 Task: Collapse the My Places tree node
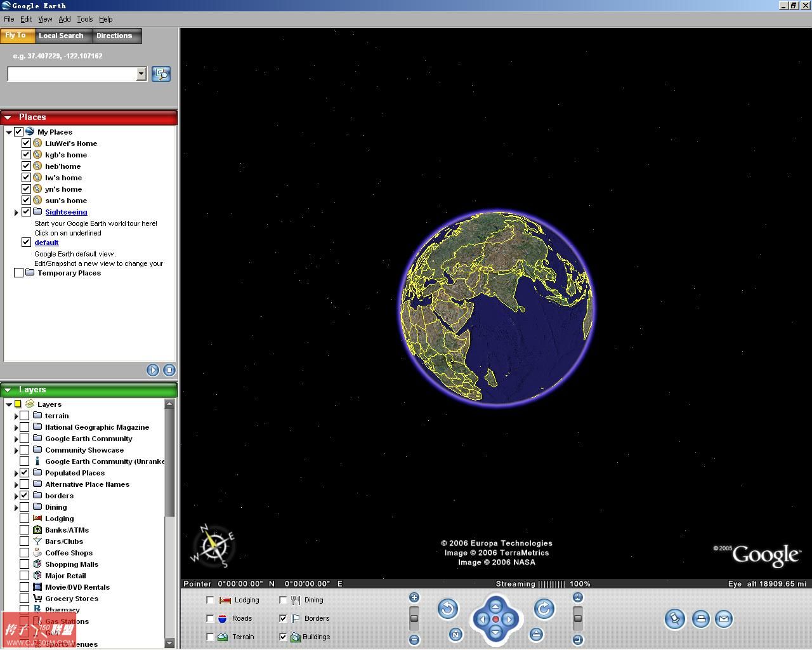(9, 132)
